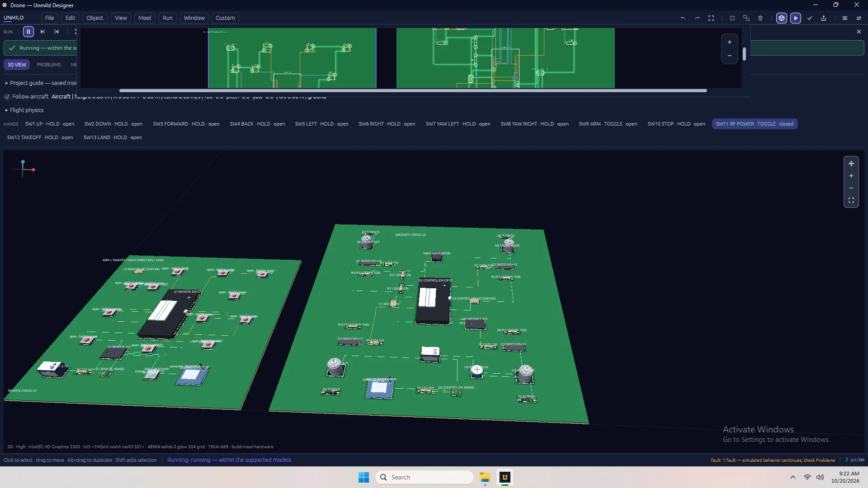Click the volume icon in system tray
Screen dimensions: 868x488
pos(820,477)
